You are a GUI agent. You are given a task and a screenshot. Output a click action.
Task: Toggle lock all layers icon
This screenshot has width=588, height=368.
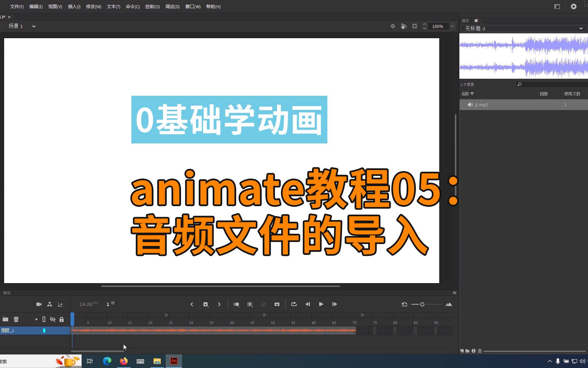(x=62, y=319)
